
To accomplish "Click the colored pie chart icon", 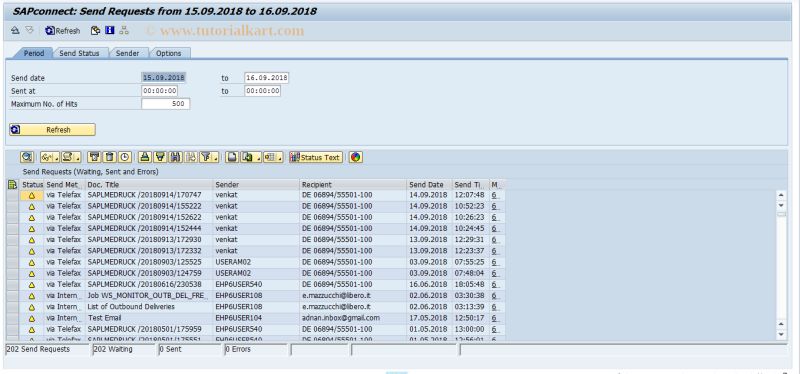I will tap(356, 157).
